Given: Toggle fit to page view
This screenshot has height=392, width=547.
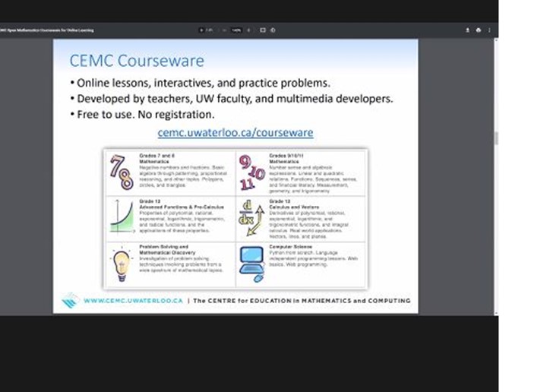Looking at the screenshot, I should click(263, 30).
